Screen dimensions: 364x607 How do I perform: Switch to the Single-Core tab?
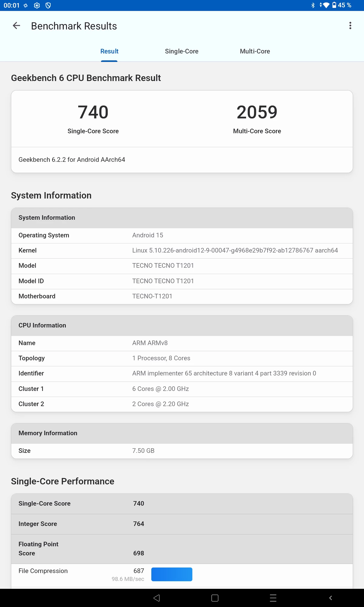(181, 51)
